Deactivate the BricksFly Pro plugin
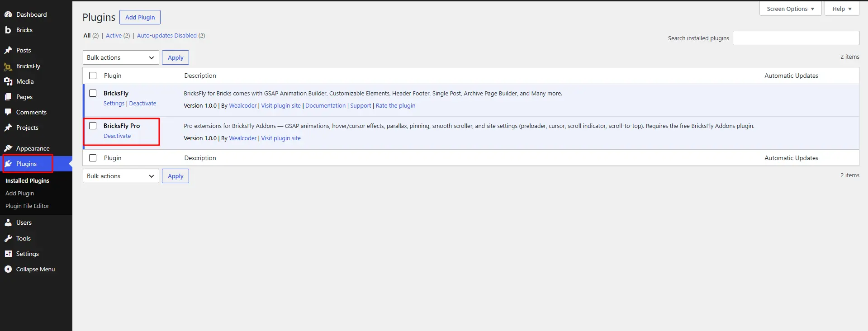This screenshot has height=331, width=868. click(117, 136)
